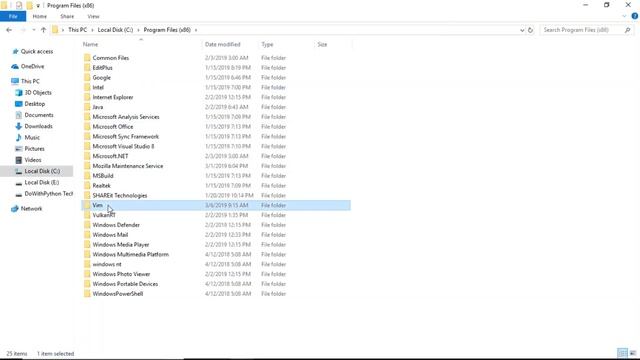Viewport: 640px width, 360px height.
Task: Select the EditPlus folder icon
Action: [87, 67]
